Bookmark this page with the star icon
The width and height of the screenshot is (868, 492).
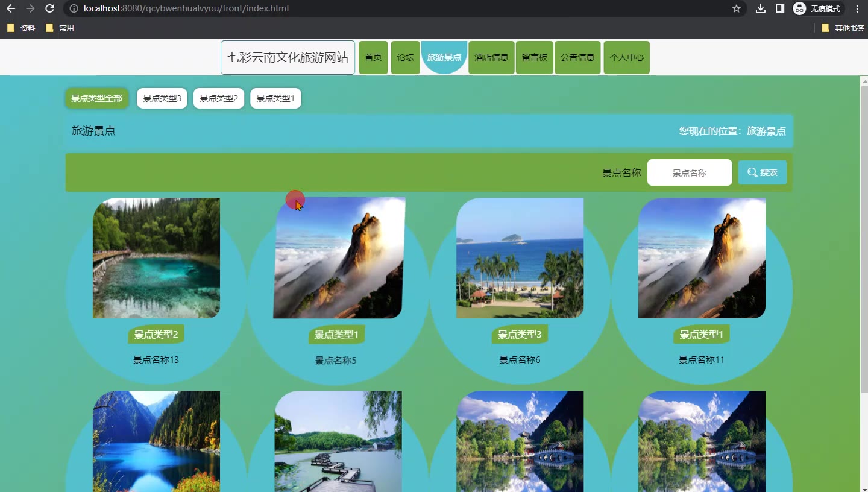coord(736,8)
